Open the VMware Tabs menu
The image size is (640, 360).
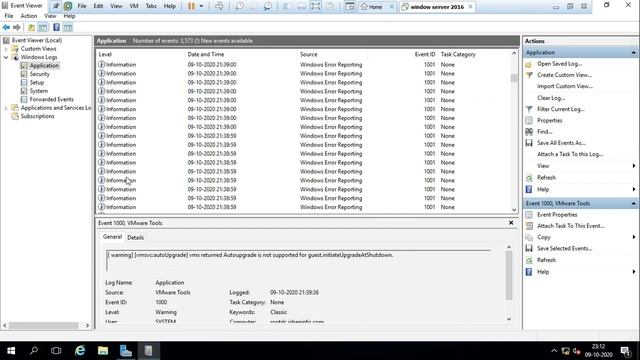tap(151, 6)
